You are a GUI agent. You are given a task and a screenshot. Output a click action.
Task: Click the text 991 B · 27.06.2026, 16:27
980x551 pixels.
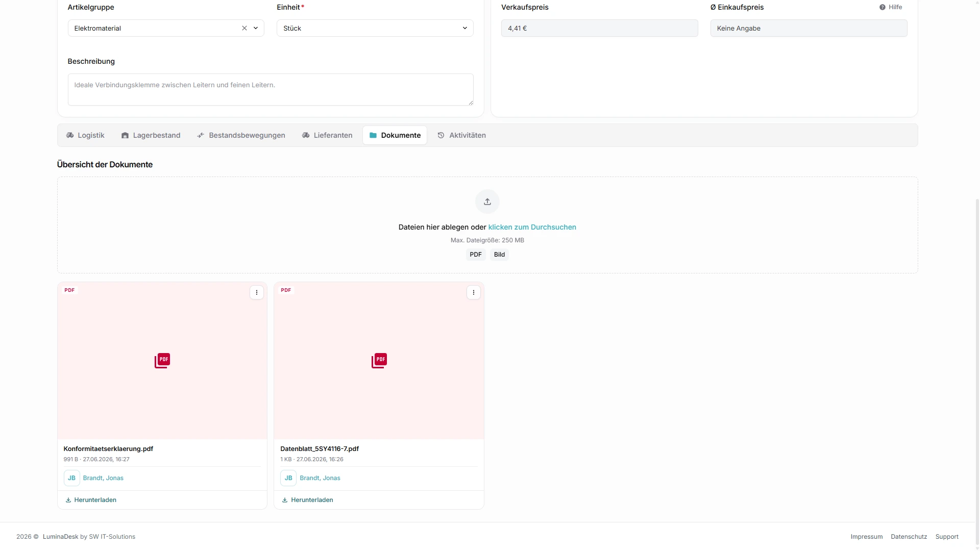point(96,459)
